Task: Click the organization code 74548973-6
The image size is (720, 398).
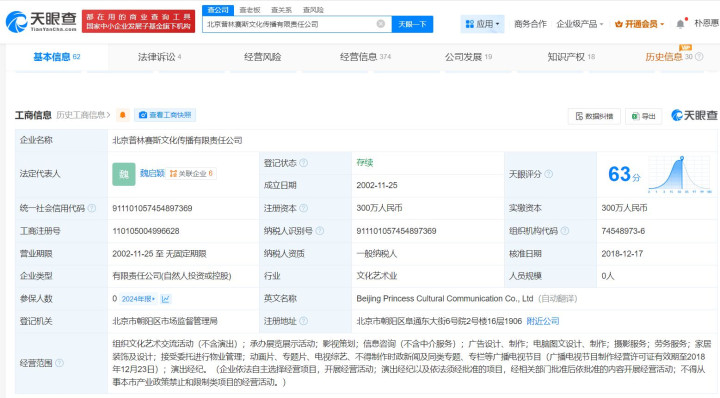Action: 623,231
